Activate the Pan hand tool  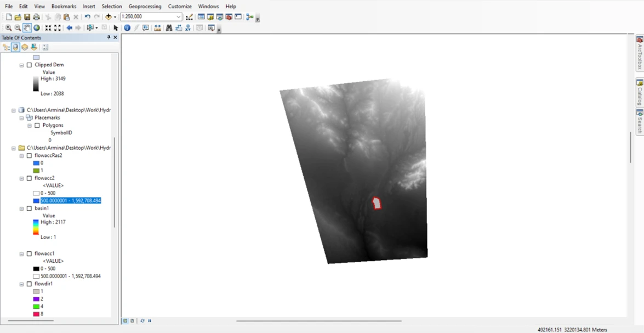pyautogui.click(x=27, y=27)
